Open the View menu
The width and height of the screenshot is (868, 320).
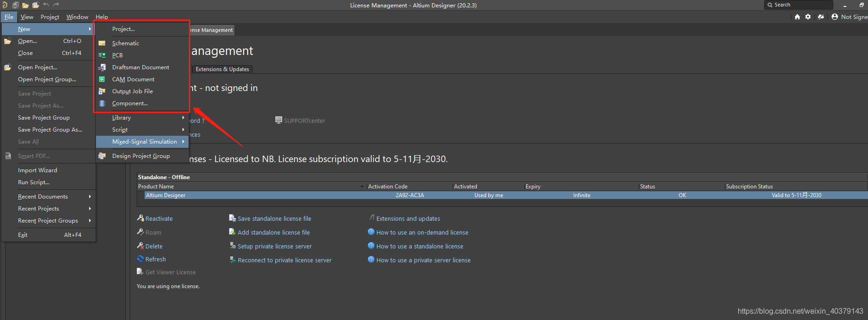(27, 17)
